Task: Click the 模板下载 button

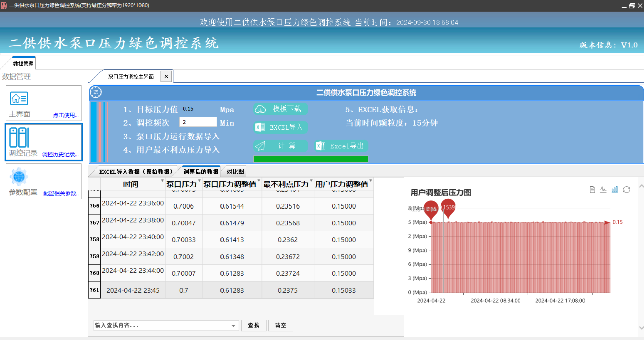Action: pos(280,109)
